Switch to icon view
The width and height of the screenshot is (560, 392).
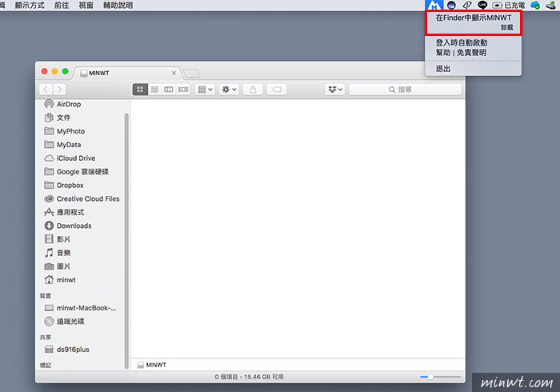click(x=140, y=90)
